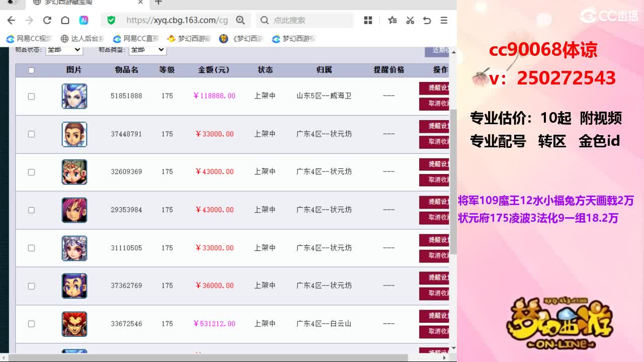Image resolution: width=644 pixels, height=362 pixels.
Task: Toggle the select-all checkbox in table header
Action: tap(31, 70)
